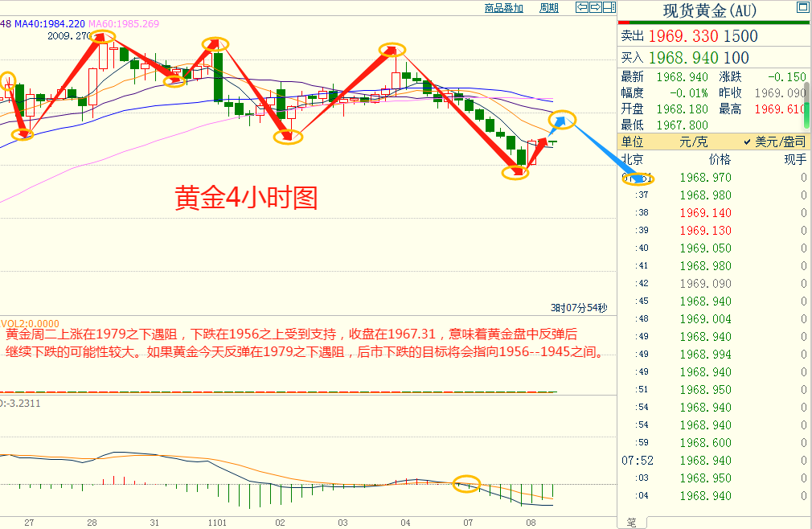Select the :03 tick row 1968.950

715,478
